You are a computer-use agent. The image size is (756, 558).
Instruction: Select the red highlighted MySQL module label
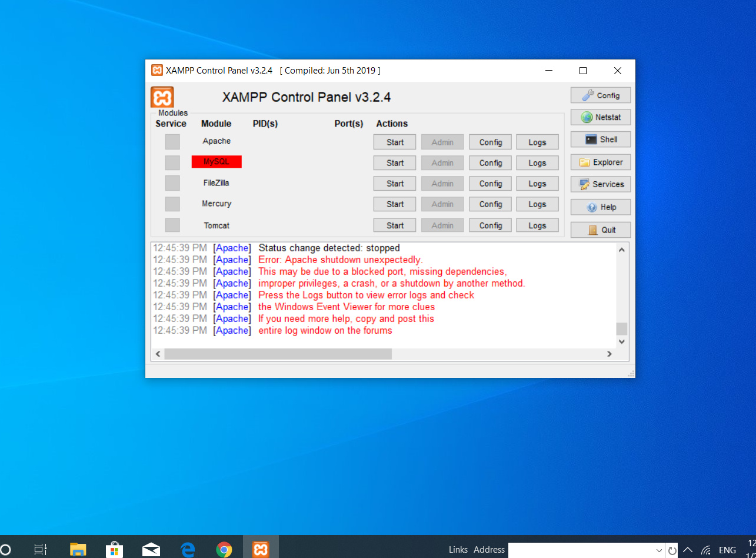pyautogui.click(x=217, y=162)
